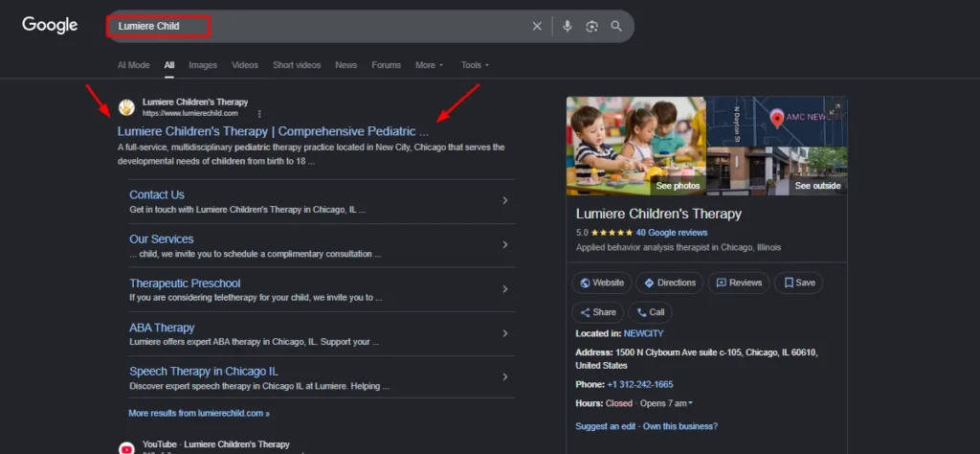Screen dimensions: 980x454
Task: Click the Lumiere Children's Therapy panel heading
Action: point(658,214)
